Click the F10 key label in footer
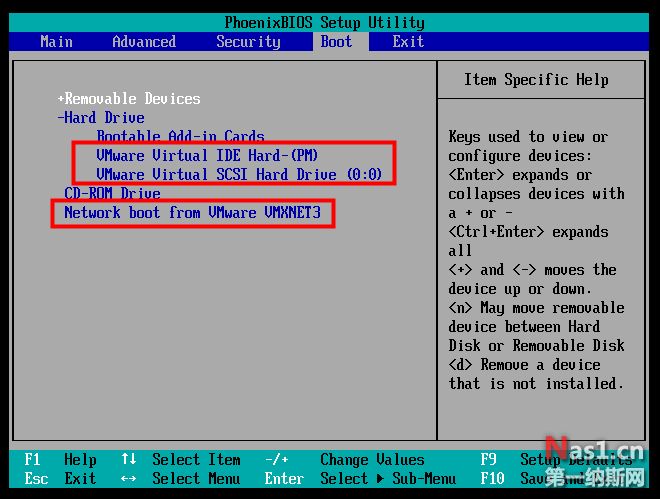This screenshot has height=499, width=660. pos(492,478)
